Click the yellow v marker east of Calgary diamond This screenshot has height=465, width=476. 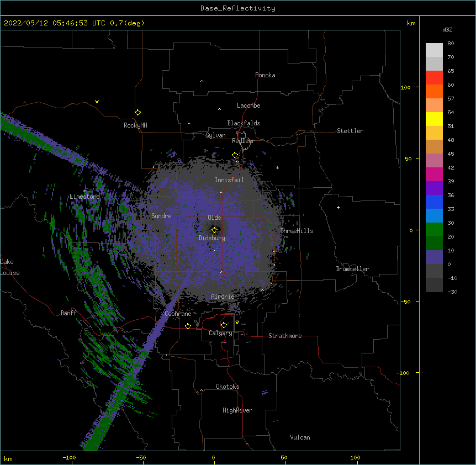pos(237,323)
